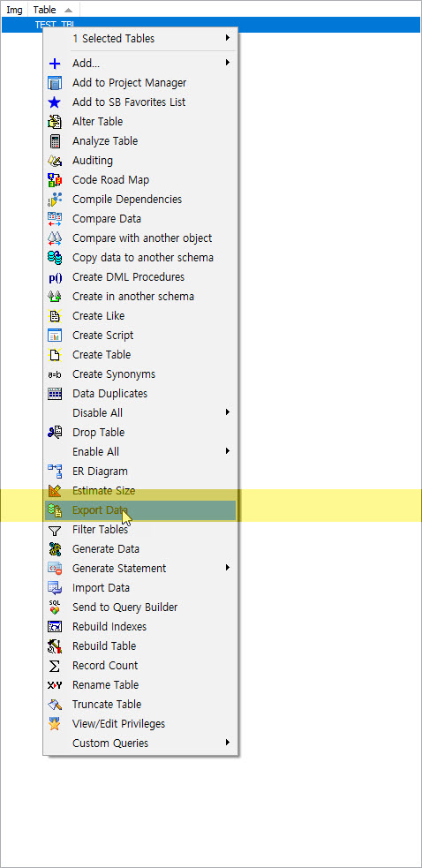Click the Create Table page icon

[54, 355]
